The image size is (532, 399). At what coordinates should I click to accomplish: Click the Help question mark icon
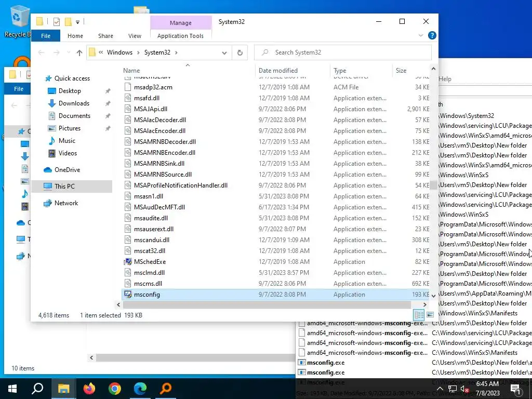click(x=432, y=35)
